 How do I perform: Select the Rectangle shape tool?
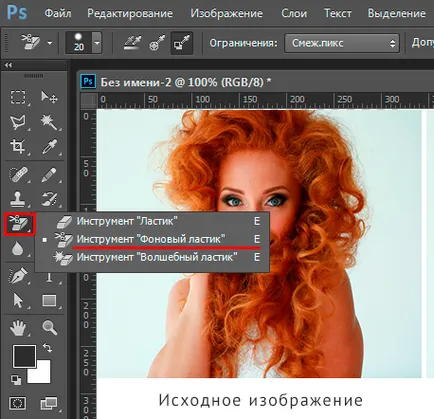click(x=49, y=301)
